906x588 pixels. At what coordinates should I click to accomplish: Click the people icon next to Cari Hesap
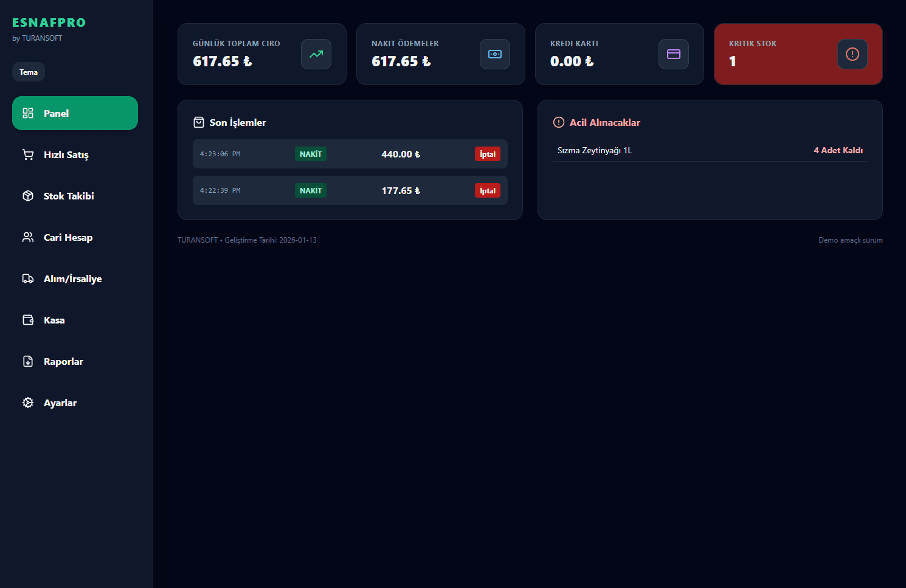point(28,237)
